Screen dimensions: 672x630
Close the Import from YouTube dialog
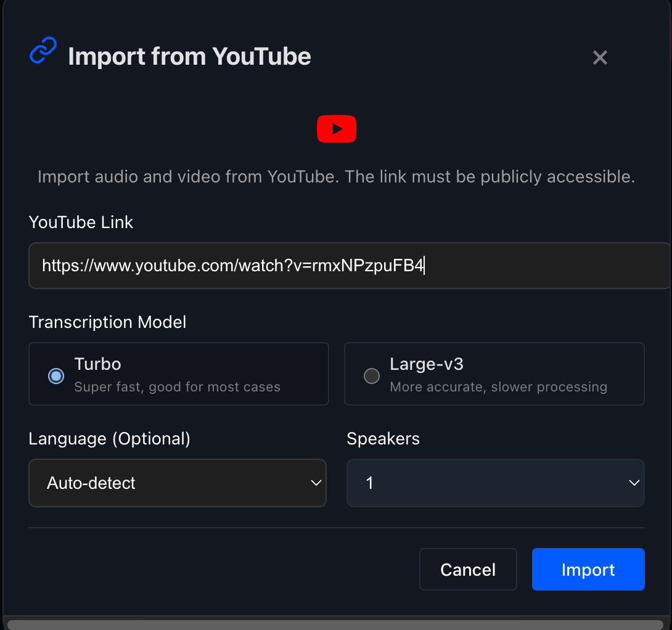(x=600, y=58)
